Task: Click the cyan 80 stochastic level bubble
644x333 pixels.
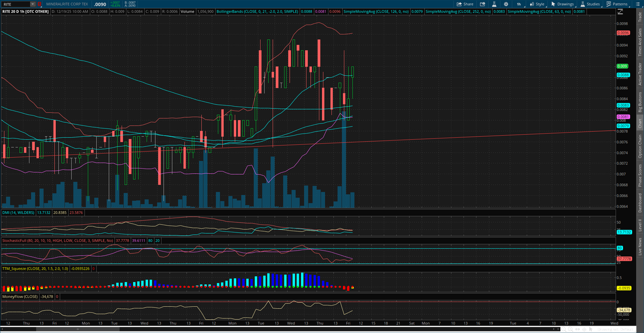Action: 619,248
